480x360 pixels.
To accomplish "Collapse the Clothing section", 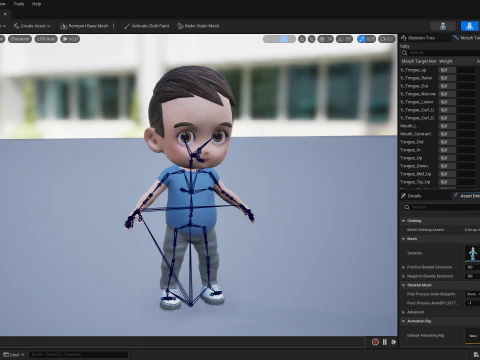I will tap(404, 221).
